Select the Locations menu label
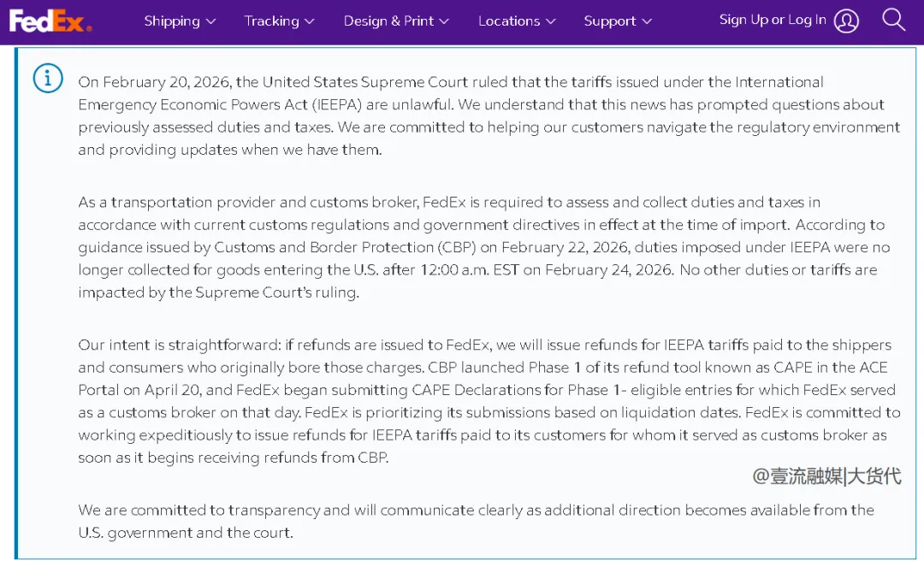924x567 pixels. 508,21
